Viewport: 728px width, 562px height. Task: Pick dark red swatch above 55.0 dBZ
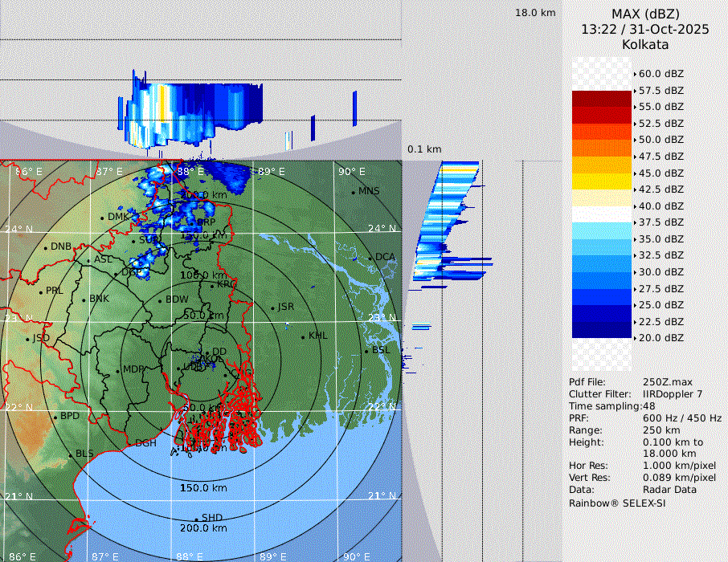point(602,99)
